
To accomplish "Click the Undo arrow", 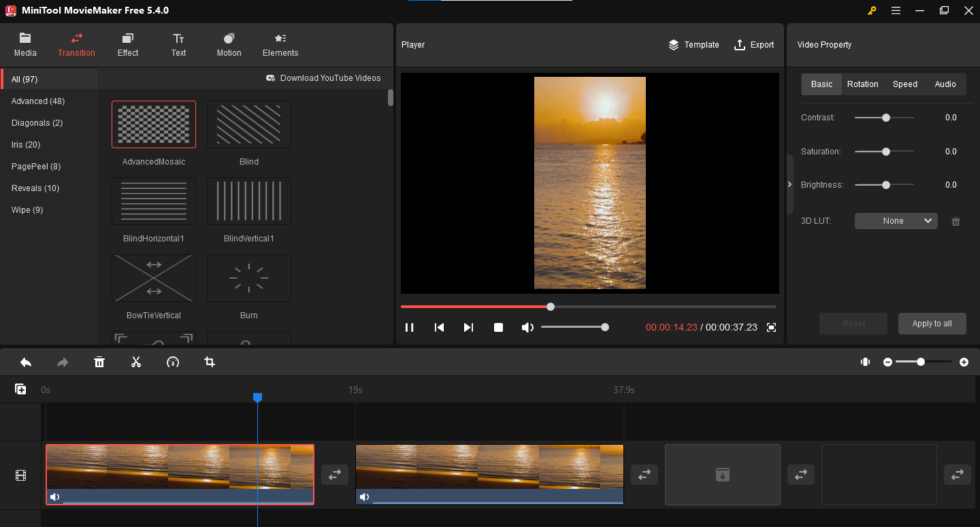I will (x=26, y=362).
